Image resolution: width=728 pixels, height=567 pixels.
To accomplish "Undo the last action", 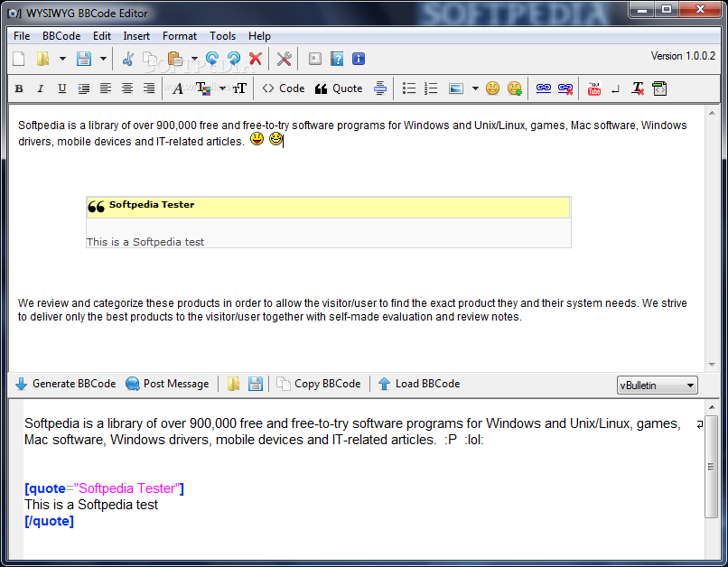I will [212, 59].
